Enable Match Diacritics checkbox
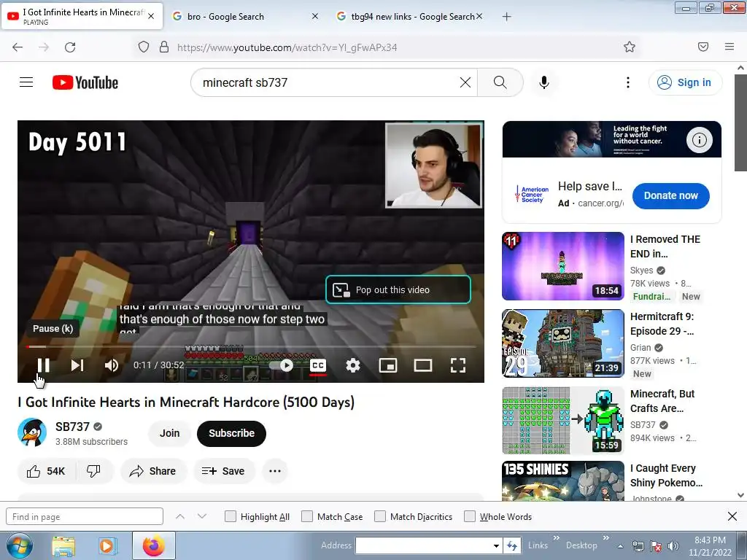Viewport: 747px width, 560px height. (379, 516)
